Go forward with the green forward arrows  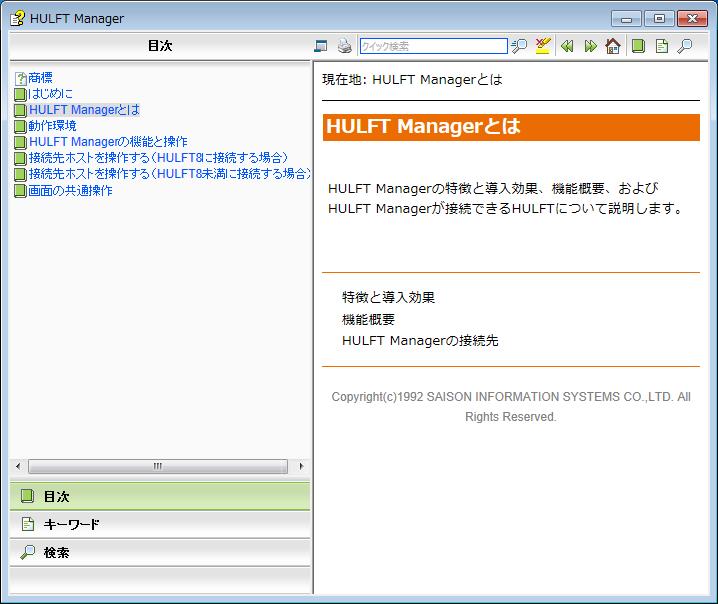pyautogui.click(x=591, y=46)
